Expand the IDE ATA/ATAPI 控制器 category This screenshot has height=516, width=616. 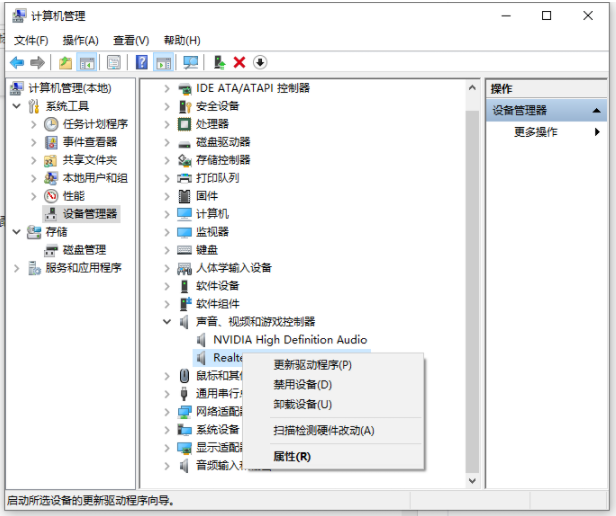(x=167, y=88)
